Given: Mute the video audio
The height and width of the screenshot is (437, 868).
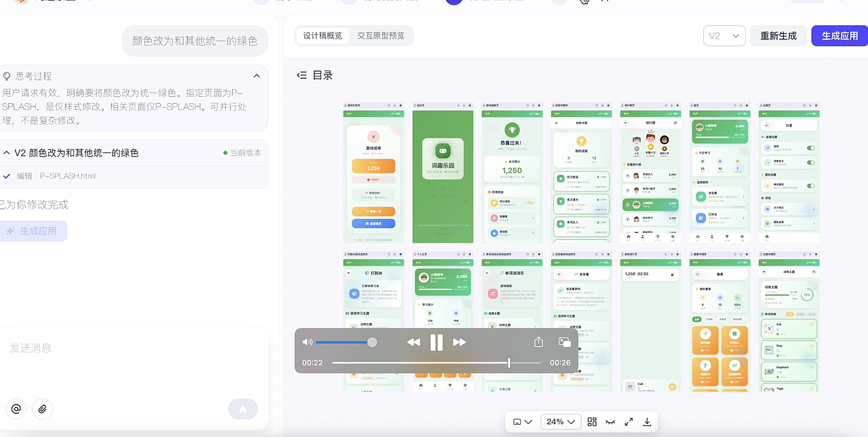Looking at the screenshot, I should (307, 342).
